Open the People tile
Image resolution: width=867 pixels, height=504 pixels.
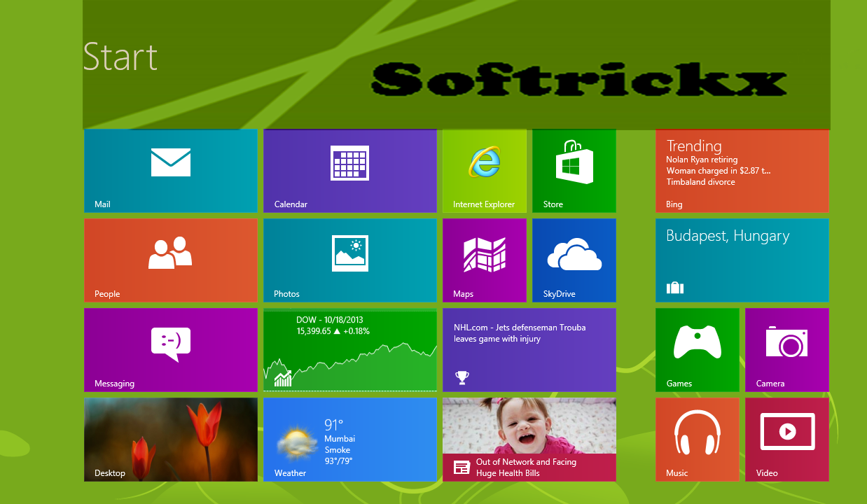coord(171,260)
